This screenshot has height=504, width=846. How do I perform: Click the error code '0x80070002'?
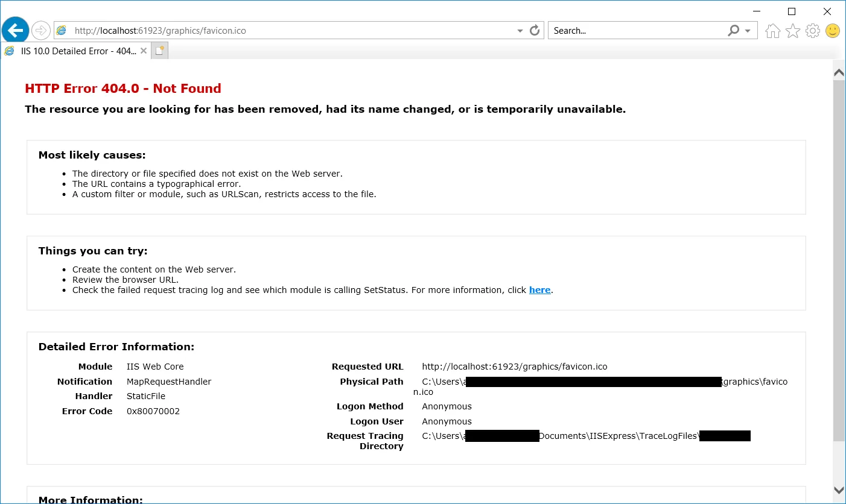pos(153,411)
